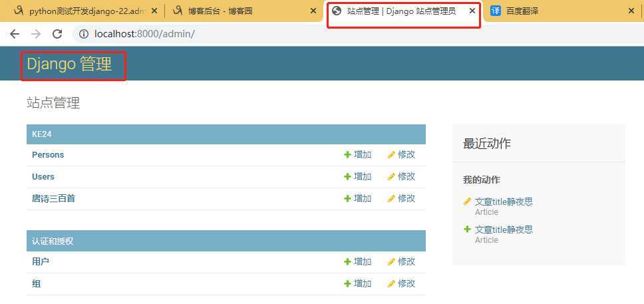
Task: Close the python测试开发django-22 tab
Action: pyautogui.click(x=154, y=11)
